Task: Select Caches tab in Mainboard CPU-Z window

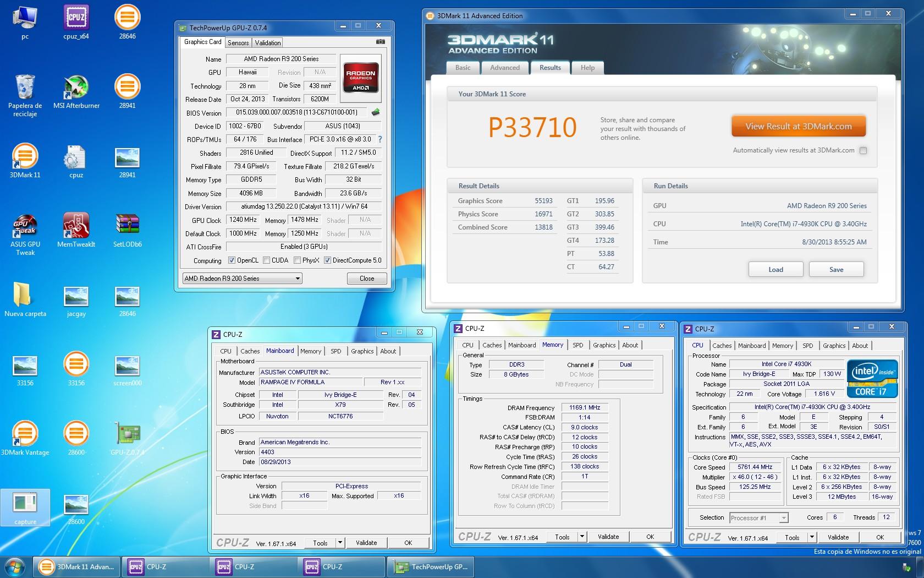Action: (x=250, y=351)
